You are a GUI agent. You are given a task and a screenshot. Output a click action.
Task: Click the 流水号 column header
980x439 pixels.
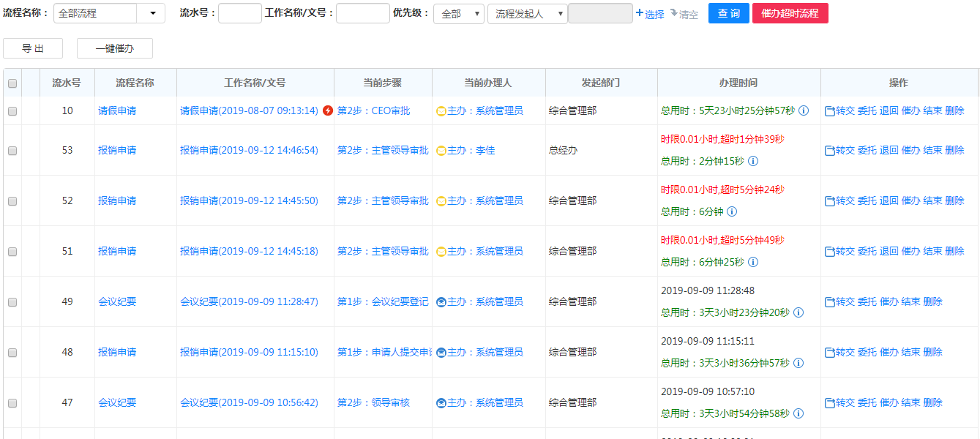(x=67, y=83)
